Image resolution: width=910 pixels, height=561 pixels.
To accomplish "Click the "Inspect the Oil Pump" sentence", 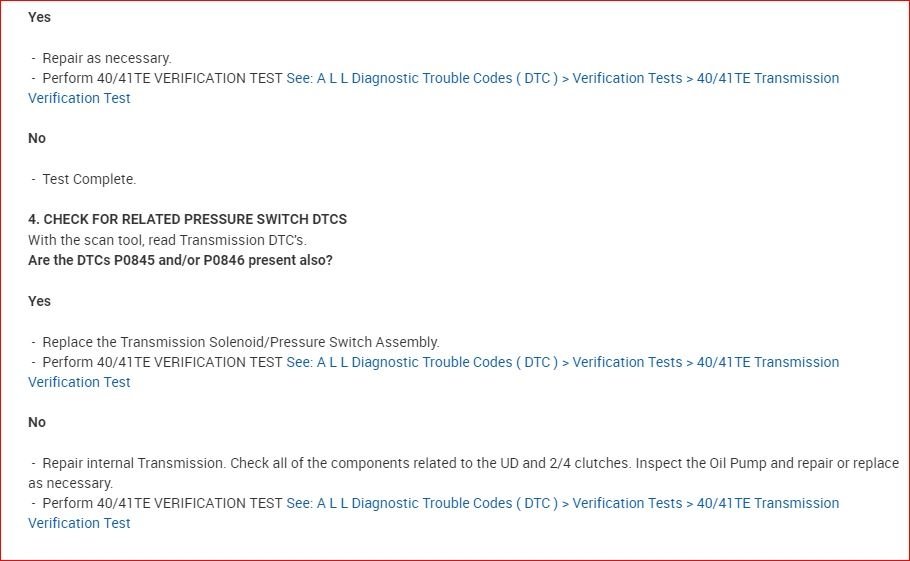I will (x=740, y=463).
